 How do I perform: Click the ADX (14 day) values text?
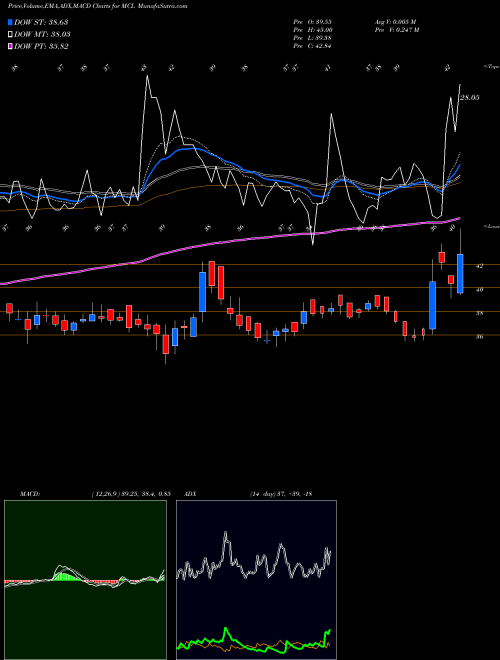coord(281,494)
